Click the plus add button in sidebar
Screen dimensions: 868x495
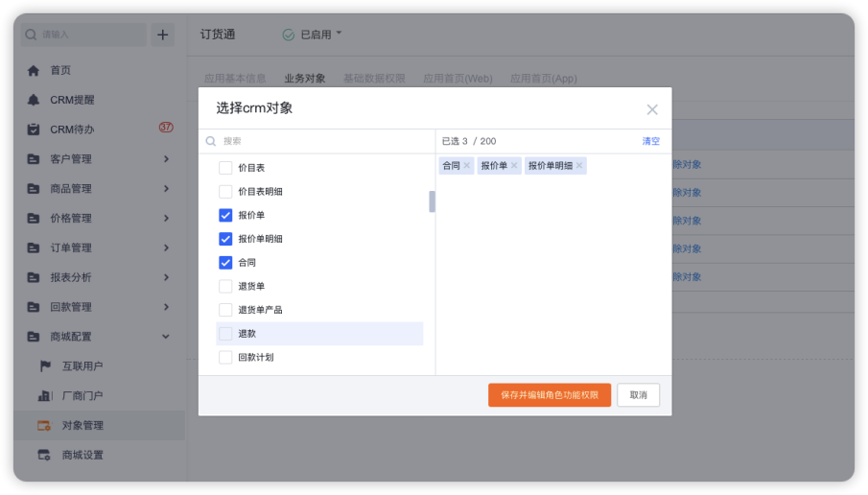coord(162,35)
